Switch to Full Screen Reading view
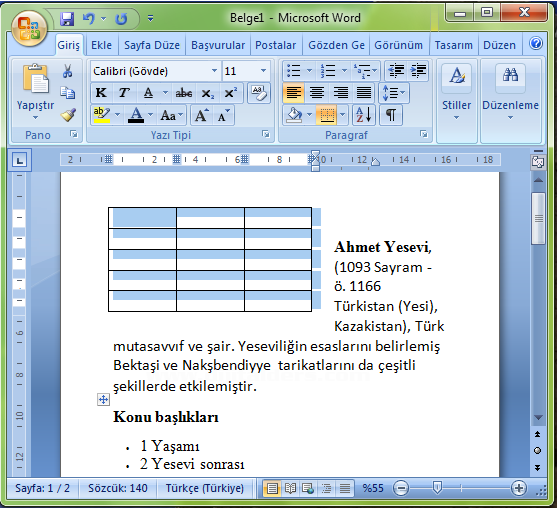 290,488
